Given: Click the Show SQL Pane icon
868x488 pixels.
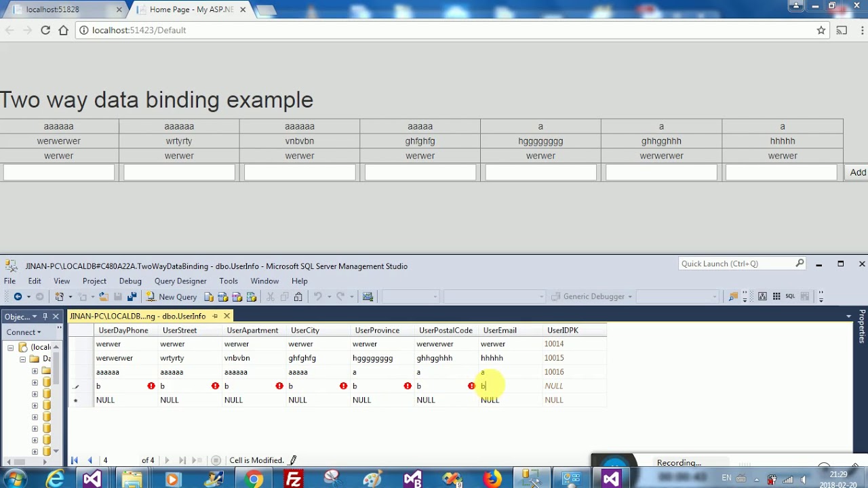Looking at the screenshot, I should (790, 297).
